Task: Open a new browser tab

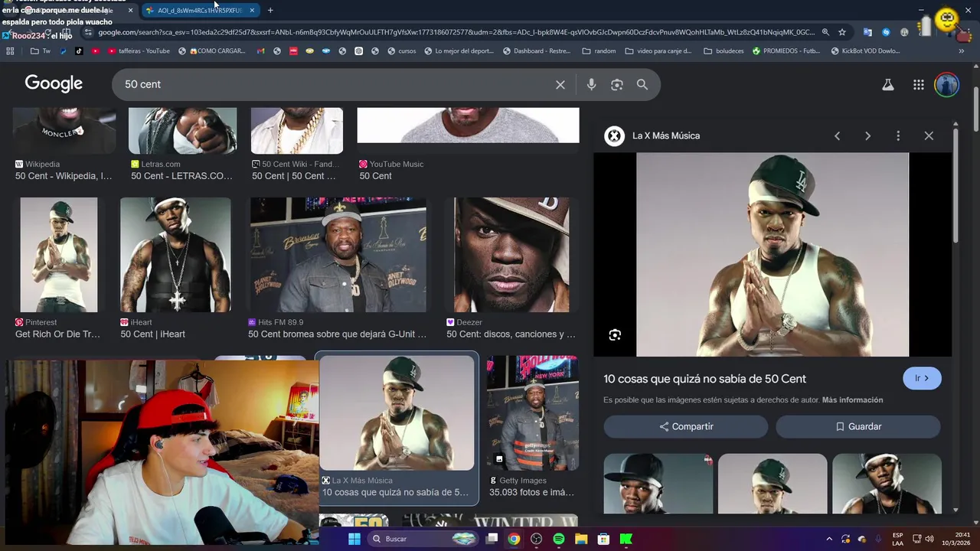Action: [x=270, y=11]
